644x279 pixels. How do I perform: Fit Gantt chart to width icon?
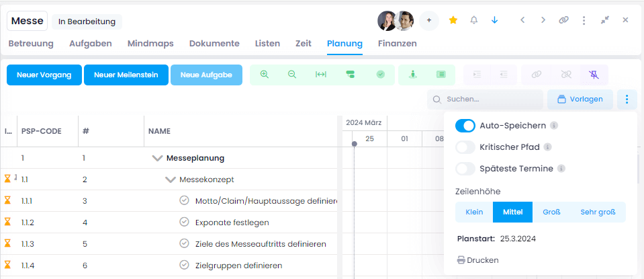point(321,75)
